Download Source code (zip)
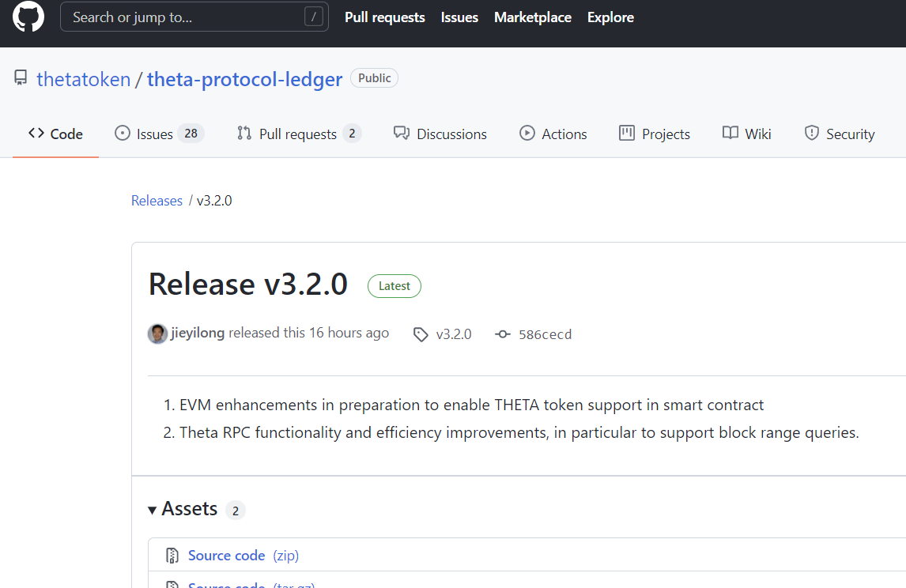Image resolution: width=906 pixels, height=588 pixels. (243, 556)
